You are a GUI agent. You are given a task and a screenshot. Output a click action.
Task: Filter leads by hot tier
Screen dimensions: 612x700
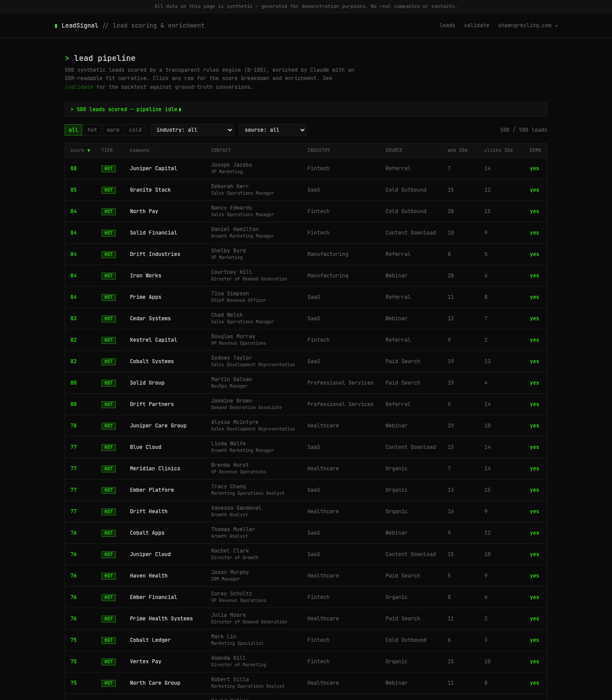pos(92,130)
